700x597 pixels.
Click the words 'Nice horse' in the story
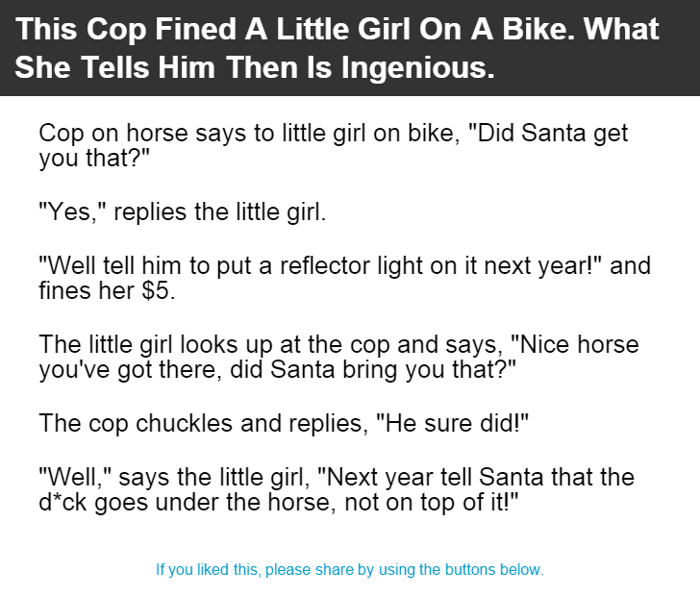coord(575,344)
